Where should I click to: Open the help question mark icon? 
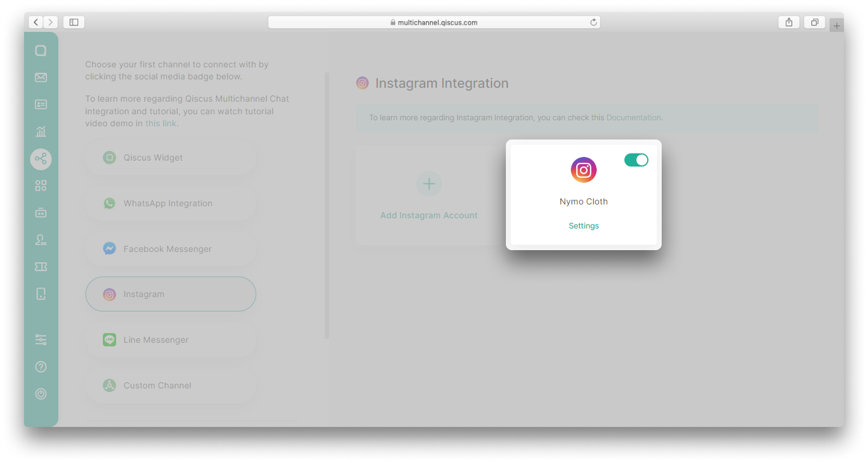tap(41, 367)
